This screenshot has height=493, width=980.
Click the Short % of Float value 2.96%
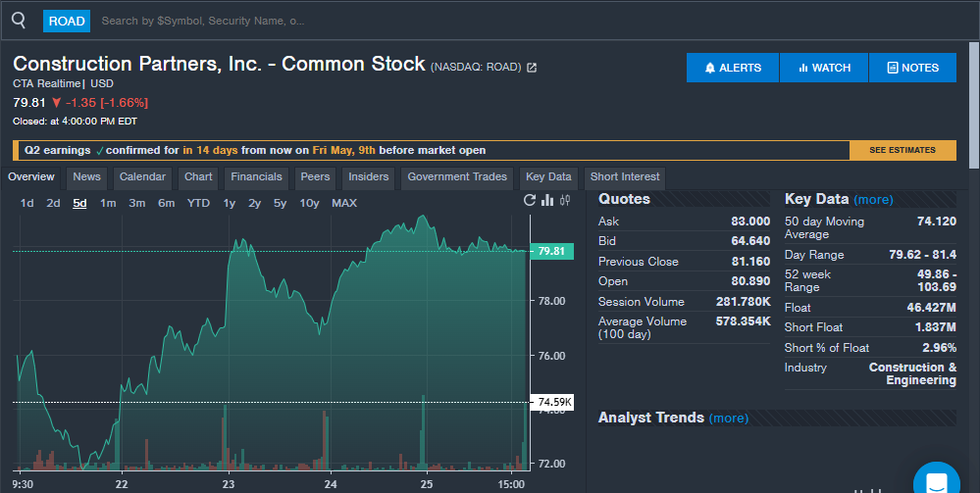click(x=940, y=347)
